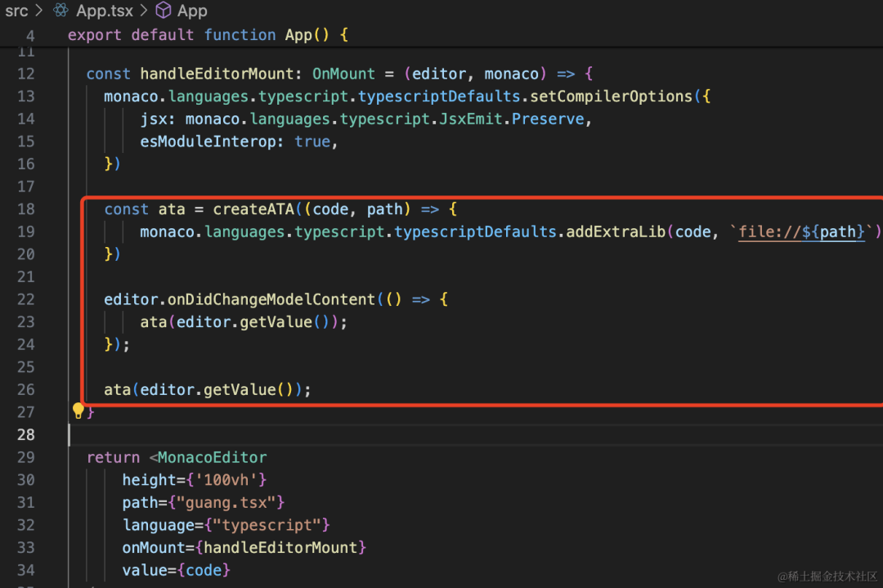Click the {code} value prop

pos(204,571)
